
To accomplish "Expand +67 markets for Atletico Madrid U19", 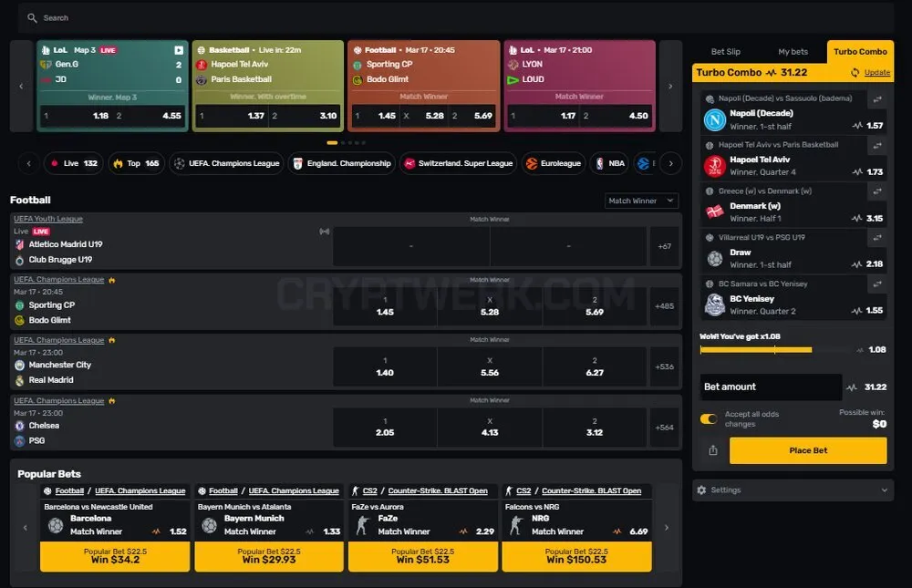I will (x=664, y=247).
